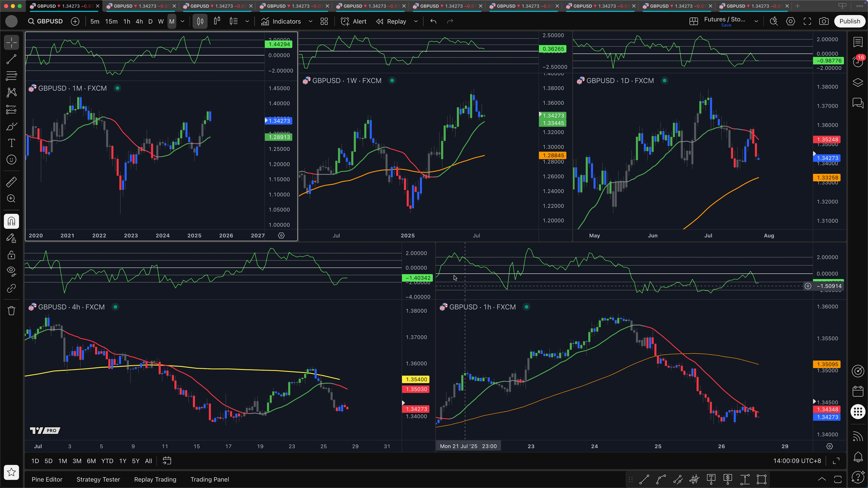Select the ruler measure tool
This screenshot has width=868, height=488.
click(x=12, y=182)
